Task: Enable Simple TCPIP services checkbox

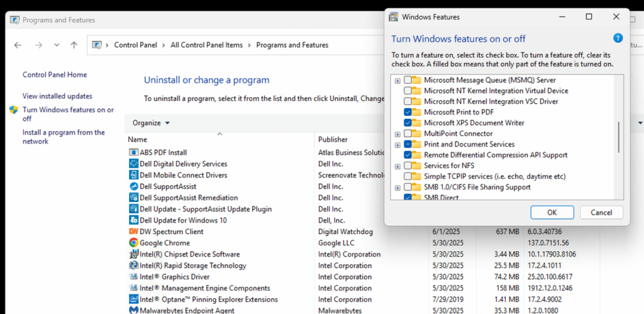Action: (408, 176)
